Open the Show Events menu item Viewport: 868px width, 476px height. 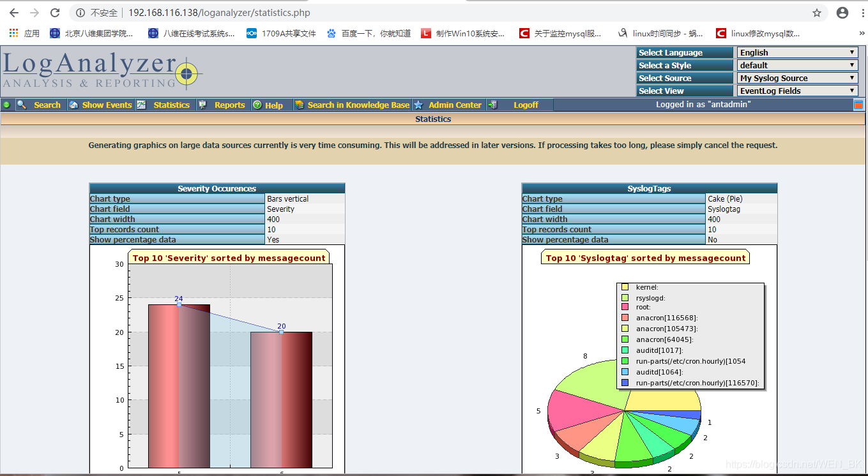tap(107, 105)
